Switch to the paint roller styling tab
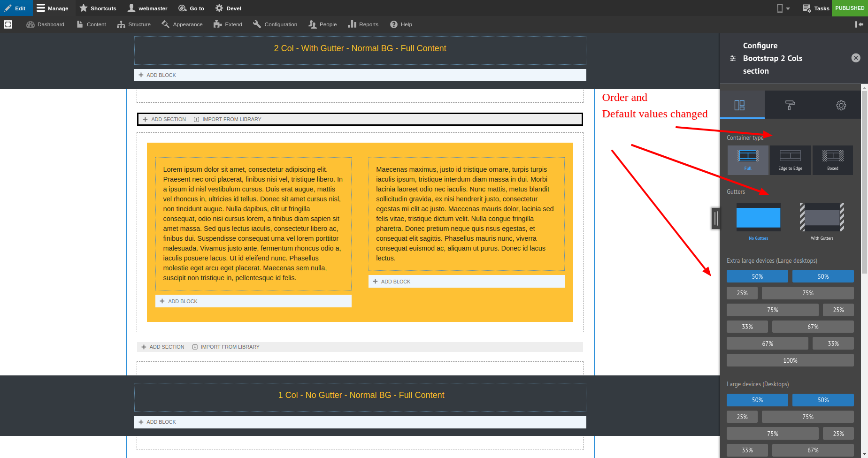This screenshot has height=458, width=868. coord(791,105)
